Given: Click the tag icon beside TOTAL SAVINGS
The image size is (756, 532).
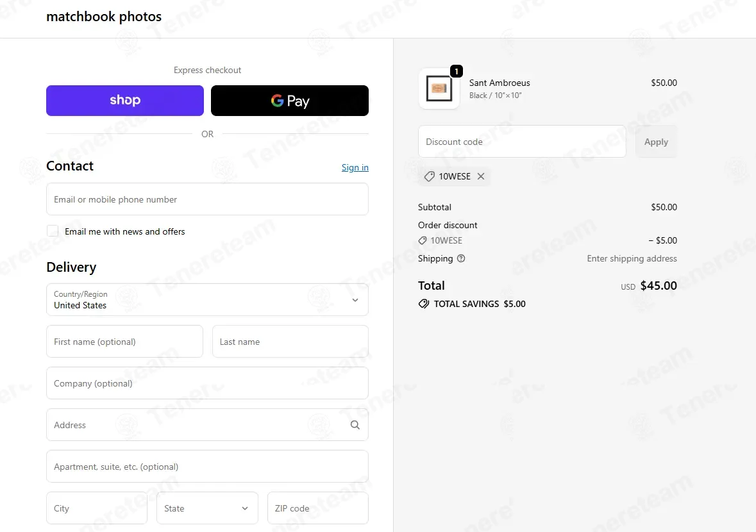Looking at the screenshot, I should [423, 304].
